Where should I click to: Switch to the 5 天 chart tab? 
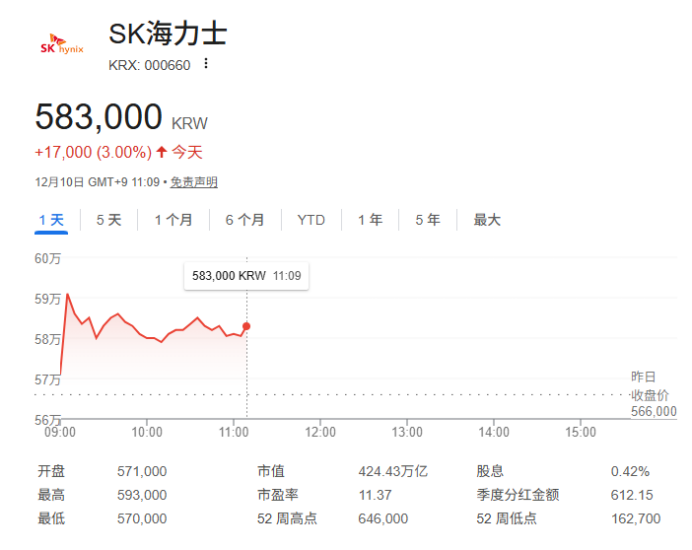(x=108, y=220)
